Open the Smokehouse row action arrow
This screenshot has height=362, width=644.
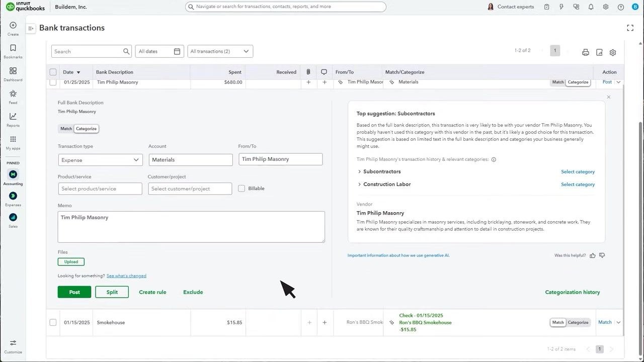[618, 322]
